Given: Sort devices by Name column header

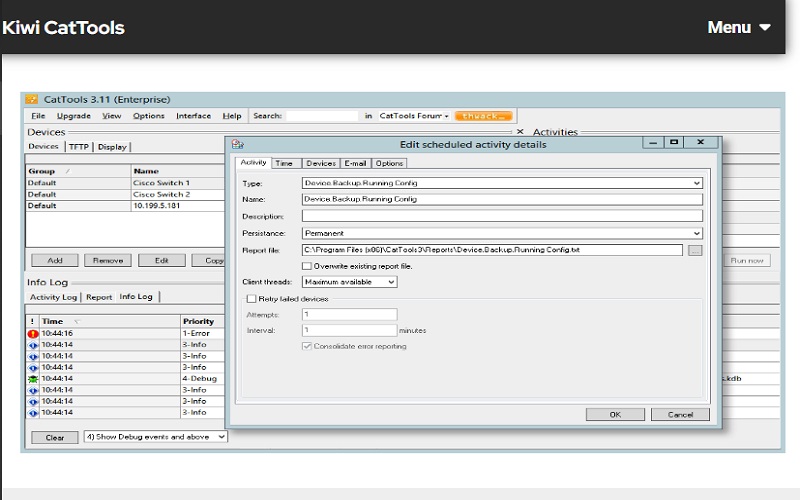Looking at the screenshot, I should pyautogui.click(x=178, y=171).
